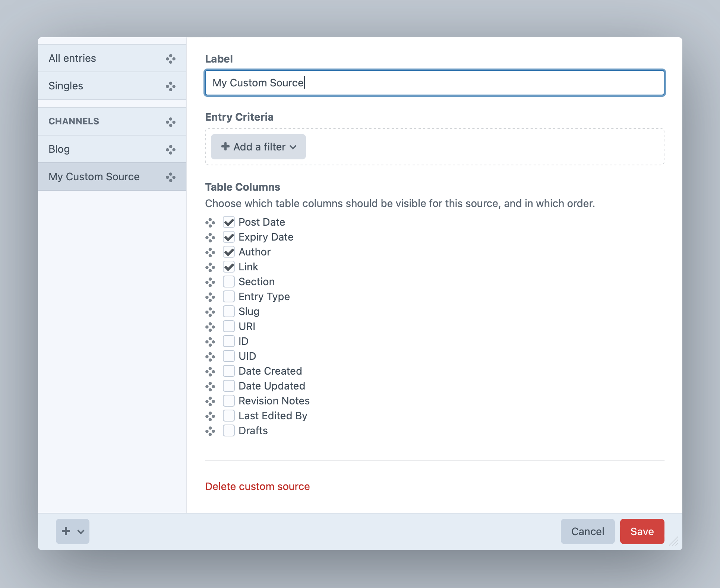
Task: Click the drag handle icon next to 'My Custom Source'
Action: pyautogui.click(x=172, y=176)
